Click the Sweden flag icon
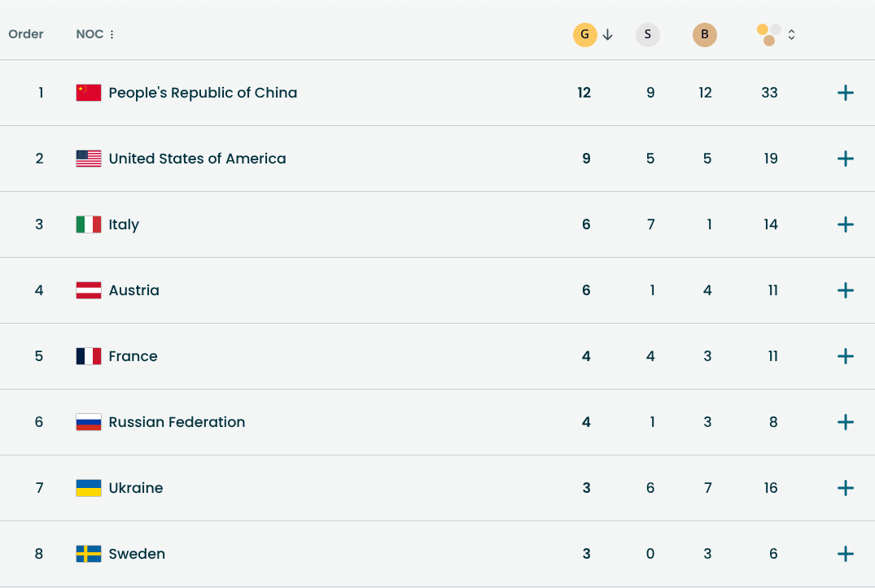 (90, 554)
